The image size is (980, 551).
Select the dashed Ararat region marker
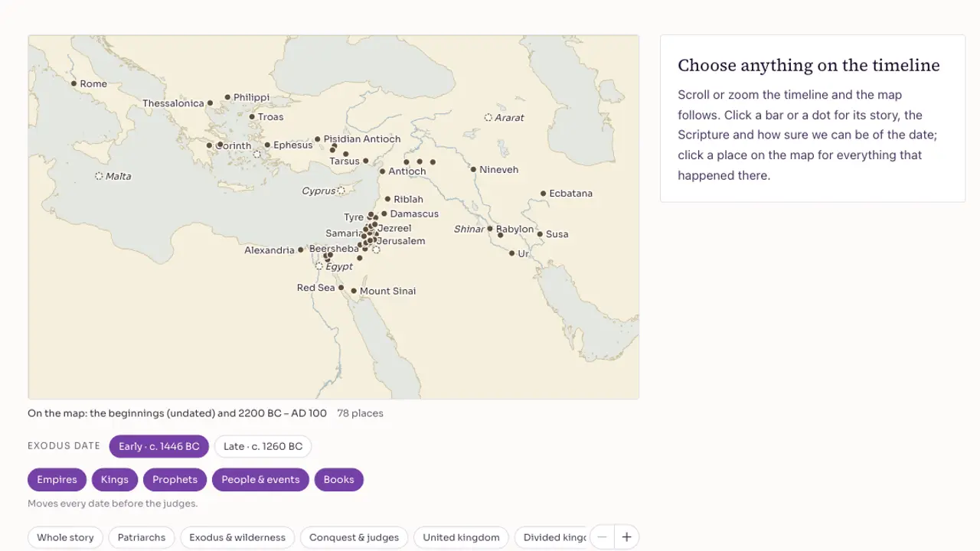[x=488, y=117]
